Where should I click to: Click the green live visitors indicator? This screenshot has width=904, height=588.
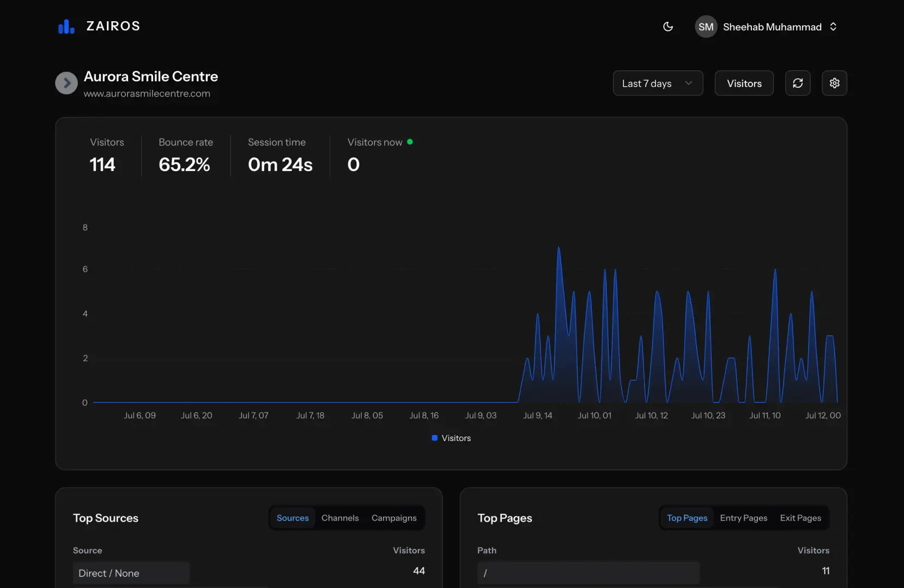point(410,142)
